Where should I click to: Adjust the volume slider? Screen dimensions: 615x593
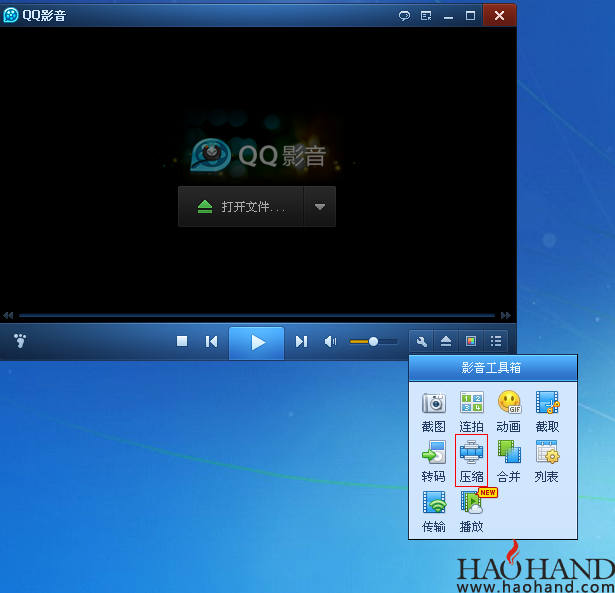coord(373,342)
